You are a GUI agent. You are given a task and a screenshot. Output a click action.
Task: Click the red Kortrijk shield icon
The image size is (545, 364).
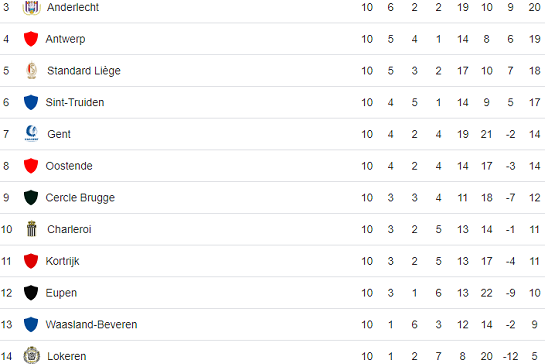click(31, 261)
